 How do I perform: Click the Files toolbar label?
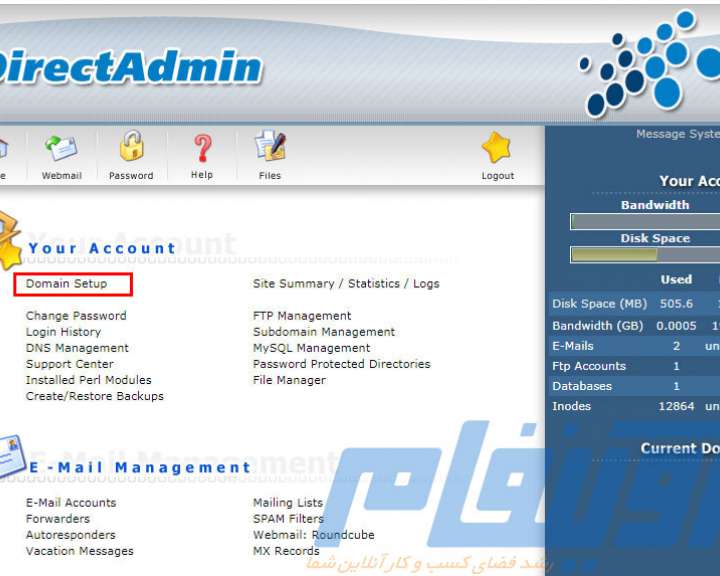tap(270, 175)
